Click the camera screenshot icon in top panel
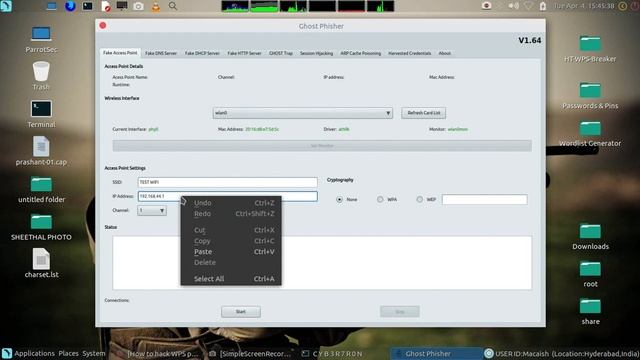The height and width of the screenshot is (360, 640). pyautogui.click(x=138, y=6)
